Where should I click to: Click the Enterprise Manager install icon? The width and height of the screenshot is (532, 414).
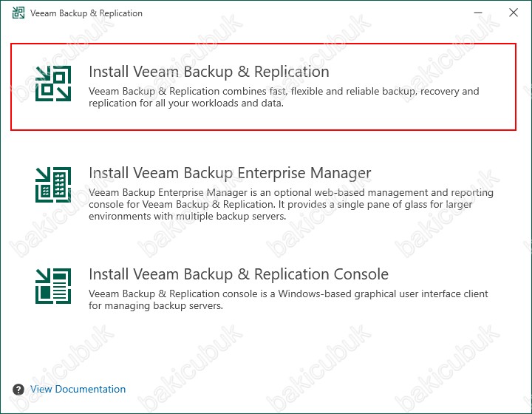pyautogui.click(x=53, y=185)
